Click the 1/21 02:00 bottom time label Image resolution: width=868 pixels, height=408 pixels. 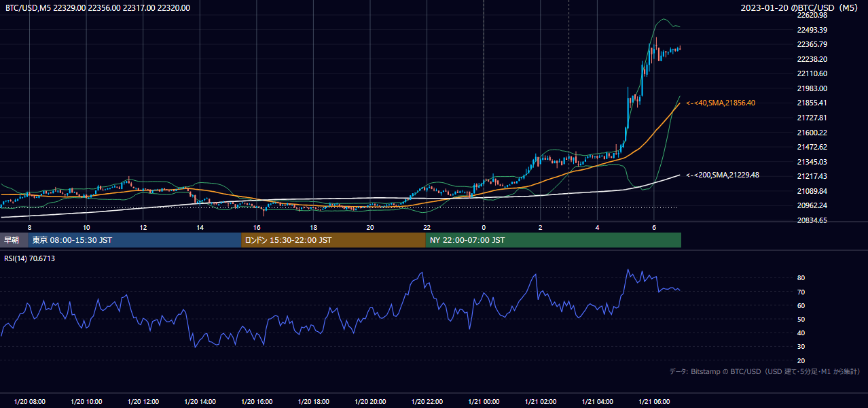tap(541, 402)
